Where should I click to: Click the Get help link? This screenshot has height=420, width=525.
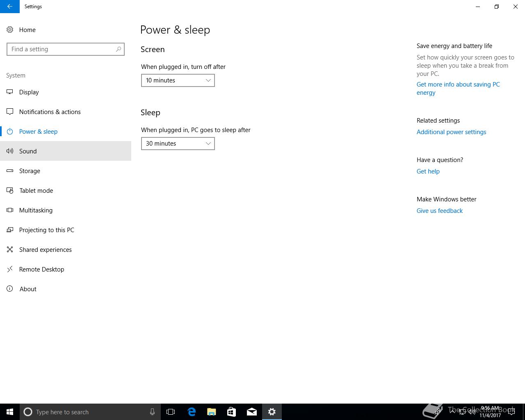428,171
